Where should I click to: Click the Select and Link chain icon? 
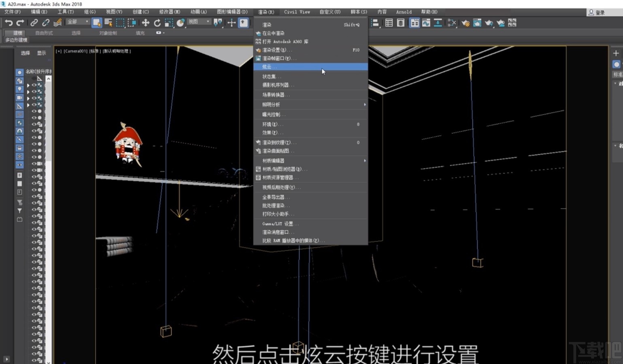(34, 23)
